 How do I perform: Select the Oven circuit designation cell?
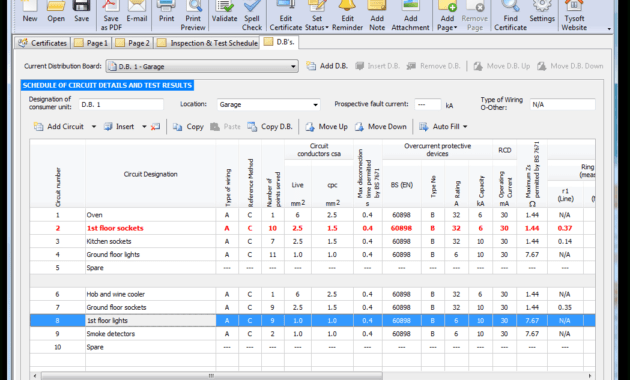click(151, 215)
